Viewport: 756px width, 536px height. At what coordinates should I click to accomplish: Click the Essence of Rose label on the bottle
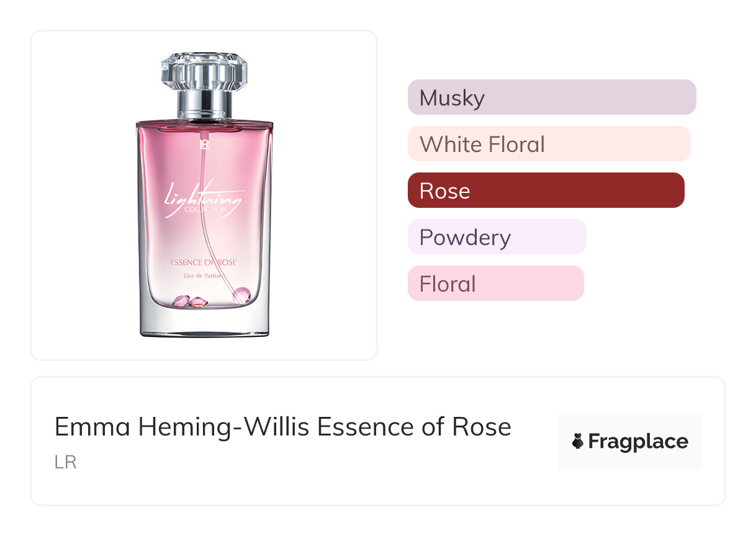point(204,262)
